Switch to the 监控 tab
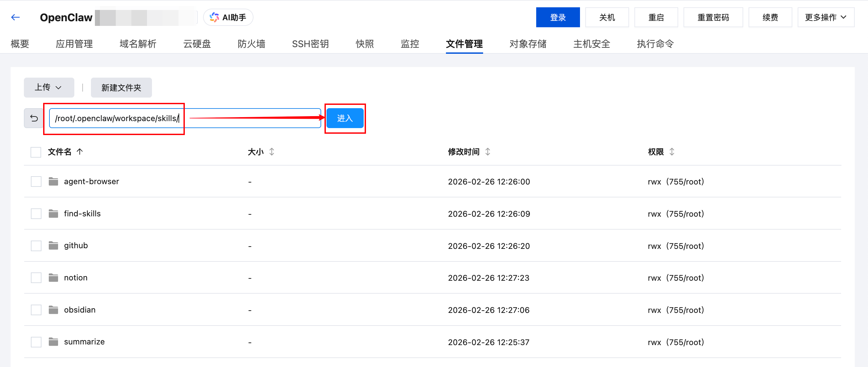Viewport: 868px width, 367px height. pyautogui.click(x=410, y=44)
